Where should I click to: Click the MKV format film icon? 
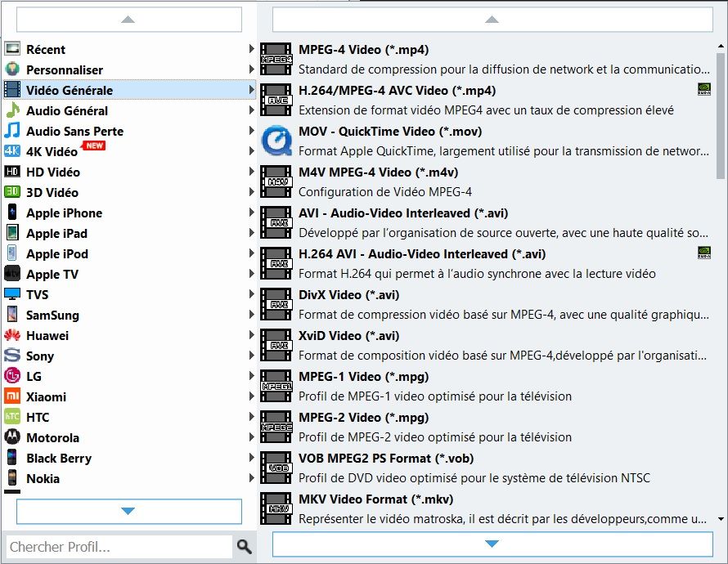276,508
